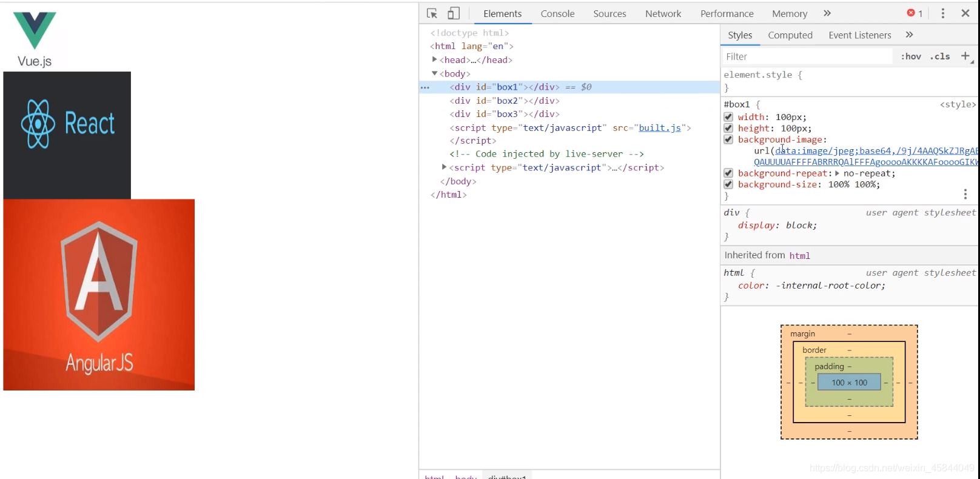Select the Computed sub-tab
The width and height of the screenshot is (980, 479).
point(790,35)
